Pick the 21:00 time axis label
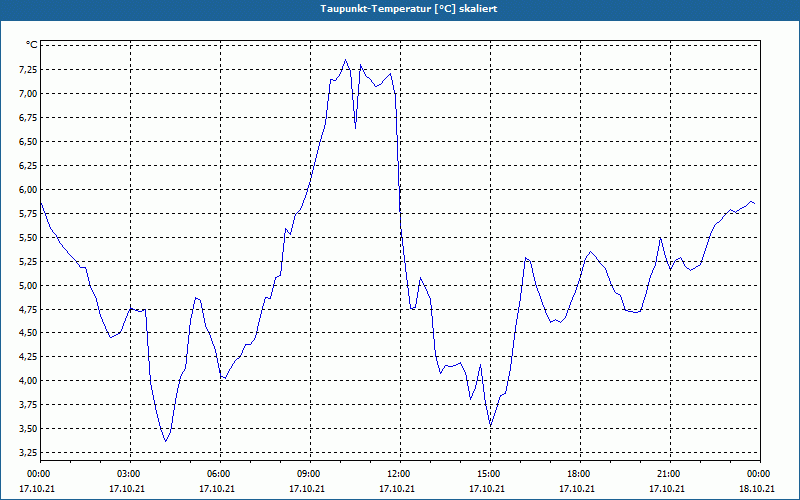800x500 pixels. click(670, 473)
